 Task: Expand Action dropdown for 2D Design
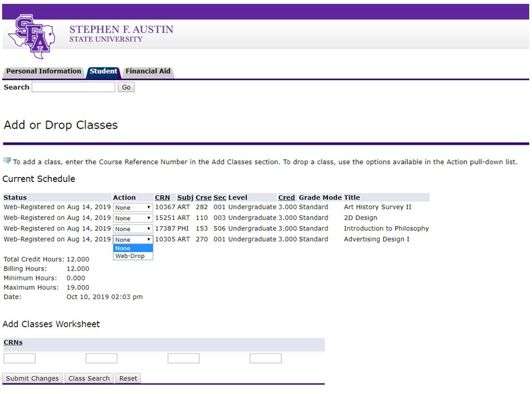click(133, 218)
